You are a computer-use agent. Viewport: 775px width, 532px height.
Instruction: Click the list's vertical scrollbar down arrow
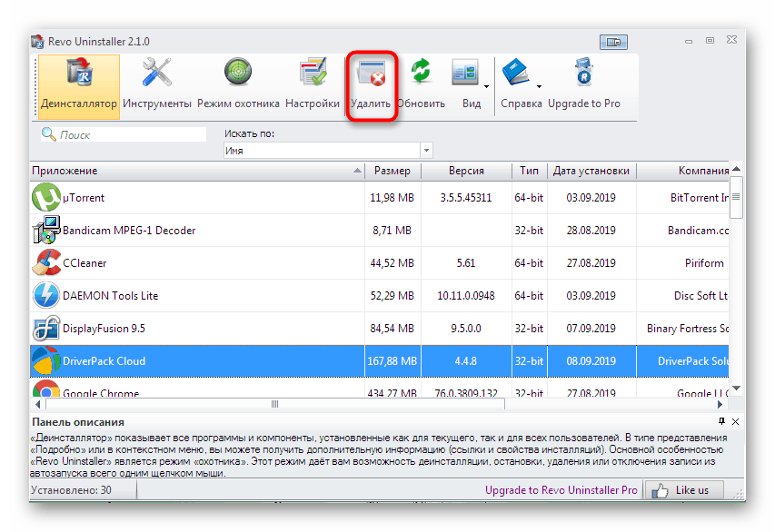click(737, 389)
